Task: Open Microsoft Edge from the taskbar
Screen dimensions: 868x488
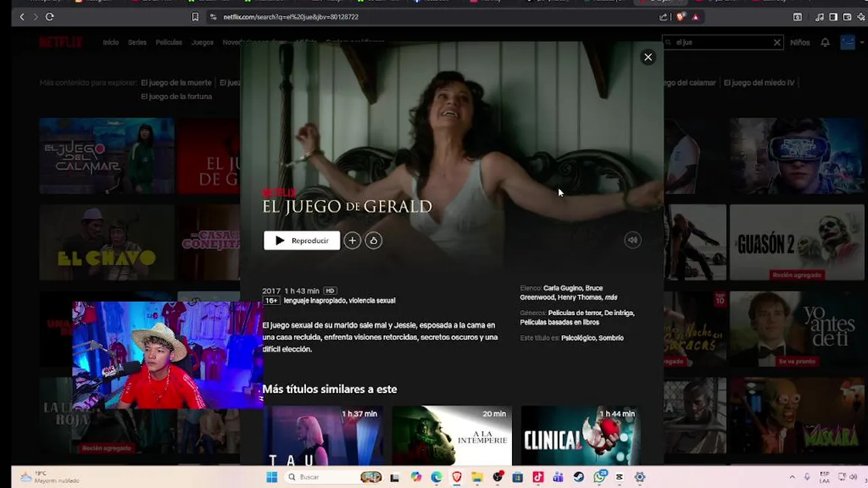Action: (x=437, y=477)
